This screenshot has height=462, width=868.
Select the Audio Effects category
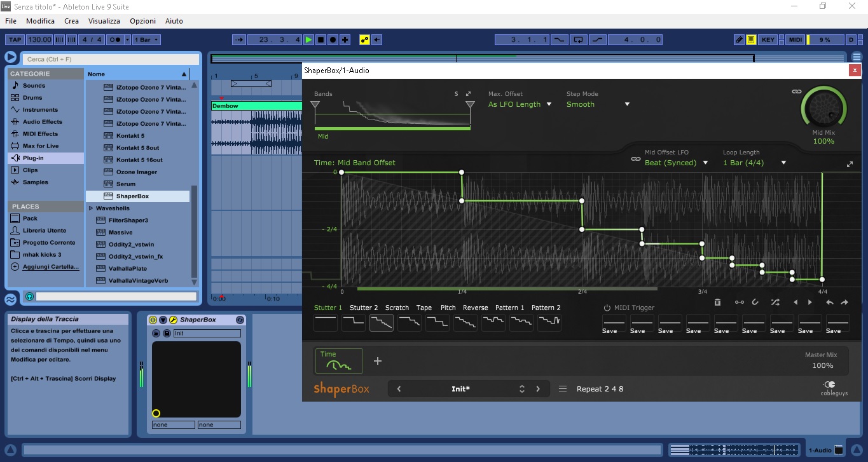point(46,122)
